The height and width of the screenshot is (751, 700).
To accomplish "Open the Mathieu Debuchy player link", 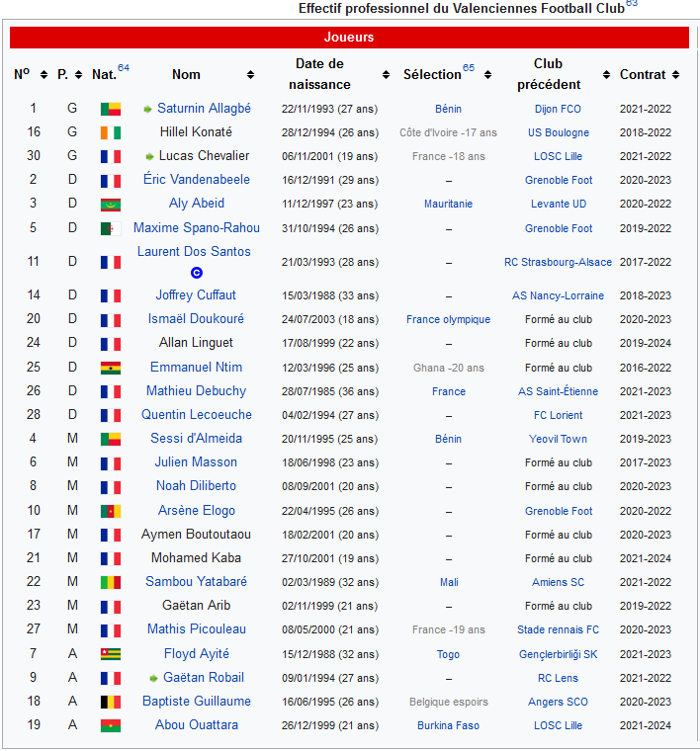I will (x=196, y=391).
